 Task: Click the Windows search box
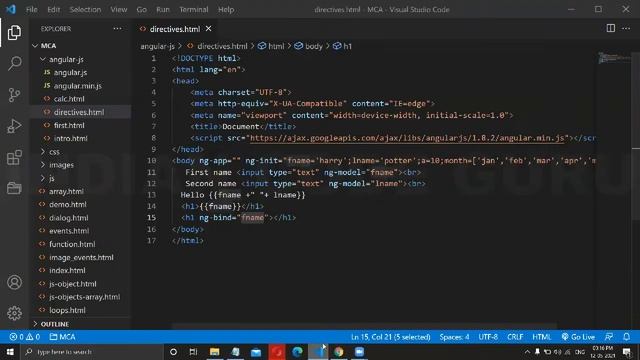(x=92, y=351)
